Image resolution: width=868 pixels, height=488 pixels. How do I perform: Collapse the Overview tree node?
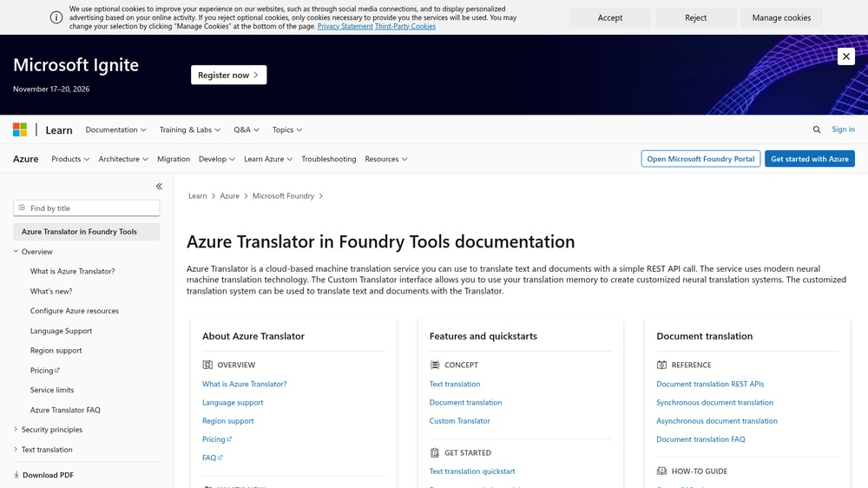(x=16, y=252)
